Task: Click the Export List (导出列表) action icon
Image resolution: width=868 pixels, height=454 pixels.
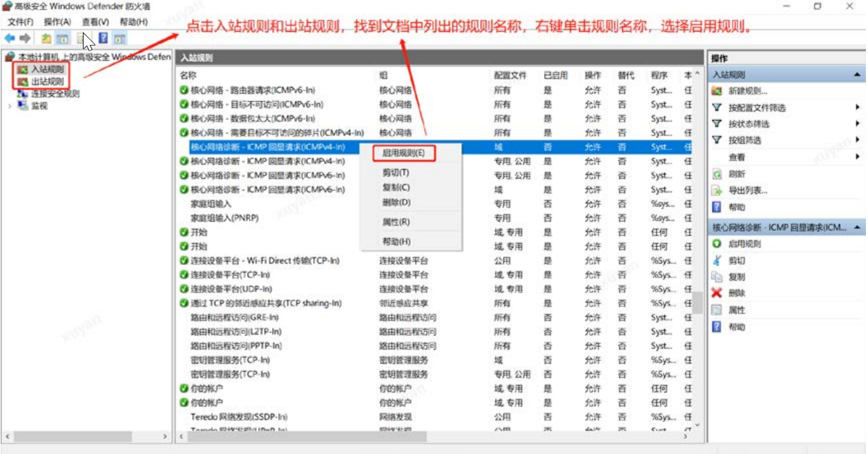Action: click(717, 190)
